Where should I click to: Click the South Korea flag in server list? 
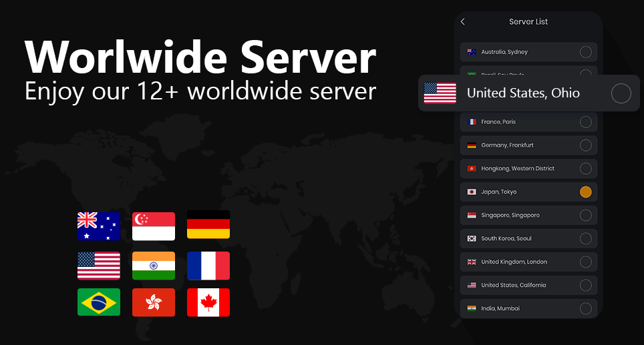click(472, 239)
